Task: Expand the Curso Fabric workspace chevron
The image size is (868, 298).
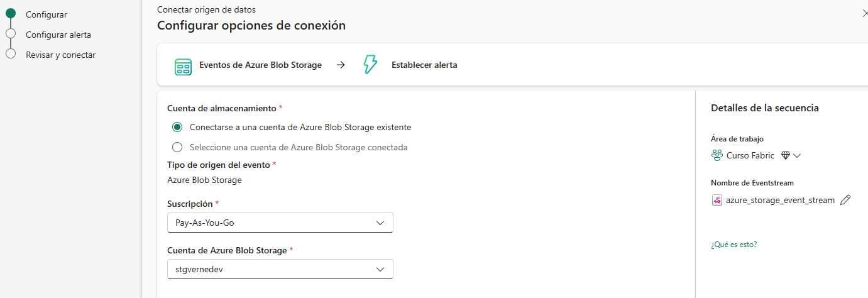Action: coord(797,155)
